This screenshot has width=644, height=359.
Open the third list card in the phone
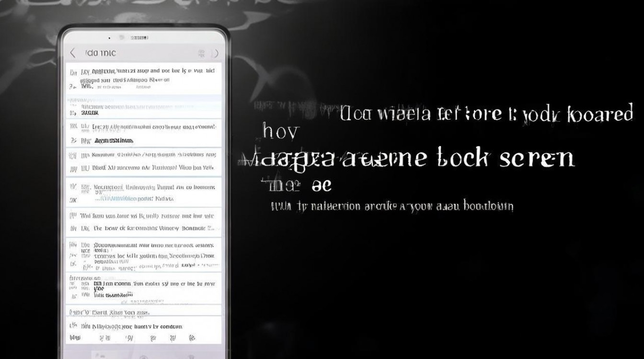coord(144,133)
